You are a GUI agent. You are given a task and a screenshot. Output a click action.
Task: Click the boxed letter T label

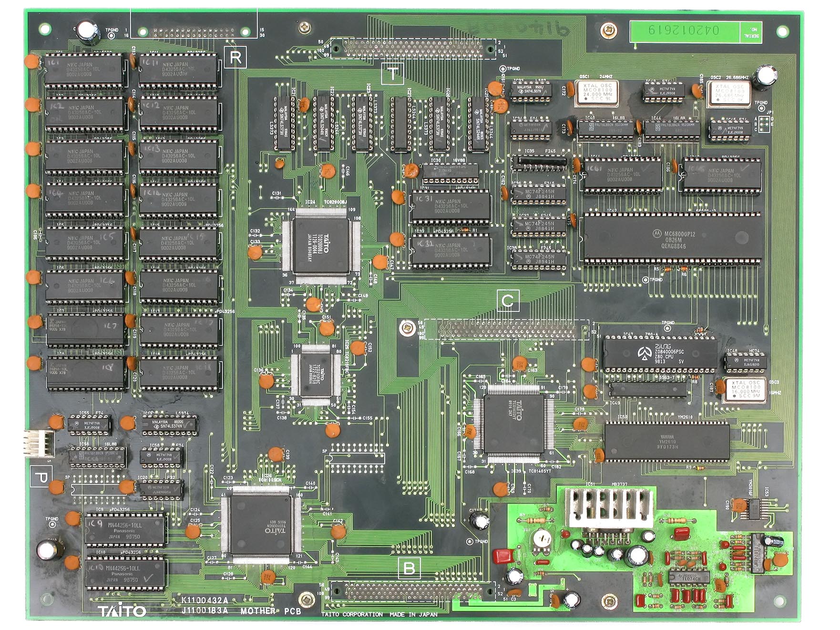[x=393, y=73]
